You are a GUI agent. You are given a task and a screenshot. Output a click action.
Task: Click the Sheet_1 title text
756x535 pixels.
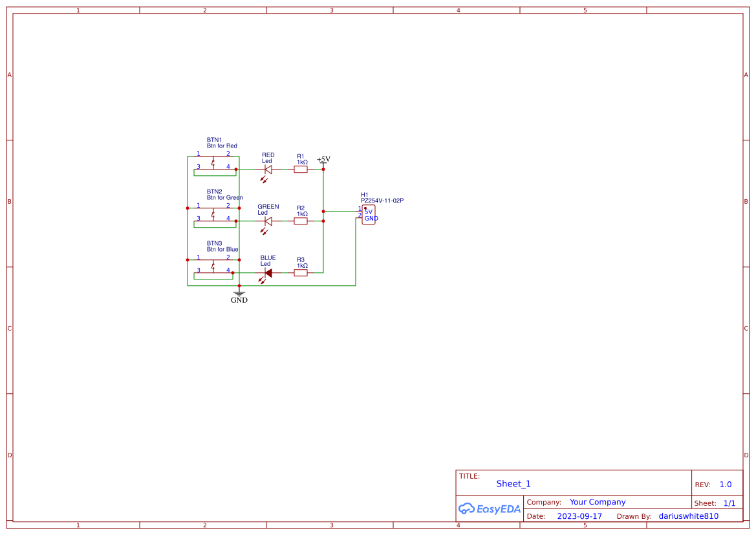(x=513, y=483)
